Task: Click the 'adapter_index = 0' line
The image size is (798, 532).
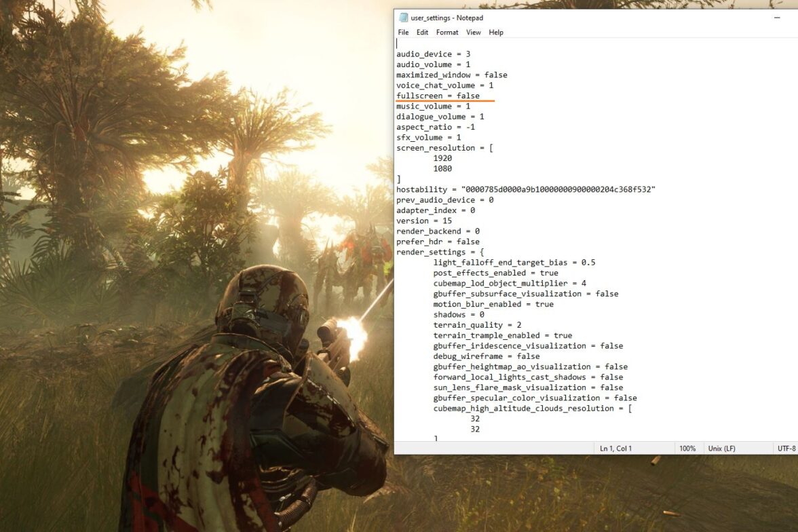Action: tap(436, 210)
